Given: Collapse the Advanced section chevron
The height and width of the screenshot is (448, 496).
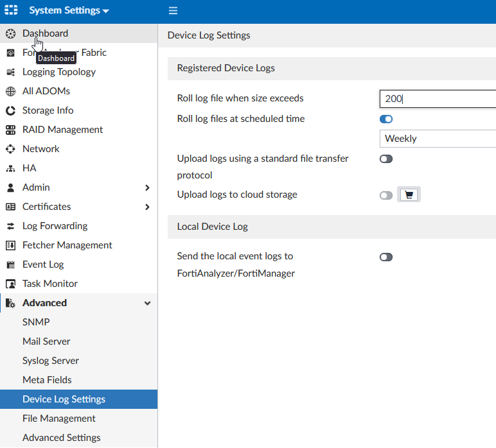Looking at the screenshot, I should [x=147, y=303].
